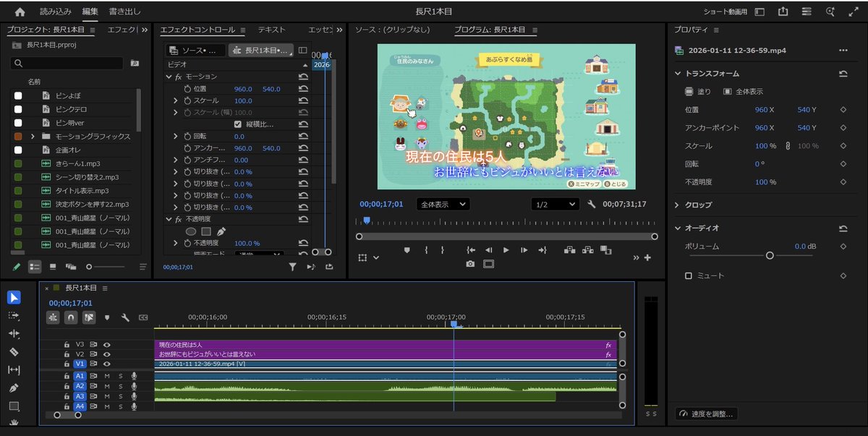Viewport: 868px width, 436px height.
Task: Toggle lock on track V3
Action: tap(67, 345)
